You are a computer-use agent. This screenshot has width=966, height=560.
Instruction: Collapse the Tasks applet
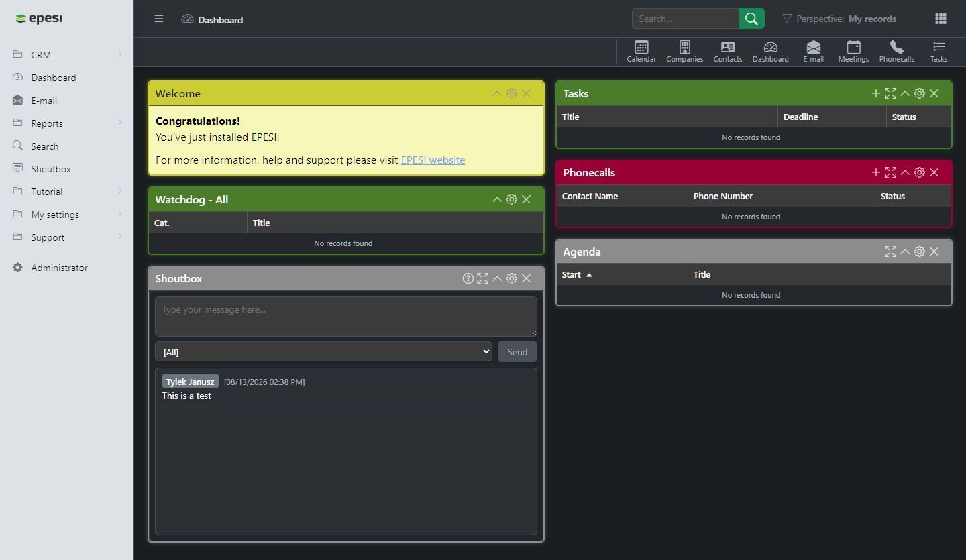point(905,93)
